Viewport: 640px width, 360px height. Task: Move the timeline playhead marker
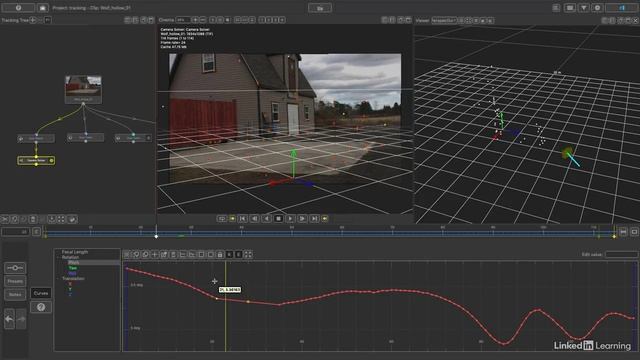tap(156, 236)
